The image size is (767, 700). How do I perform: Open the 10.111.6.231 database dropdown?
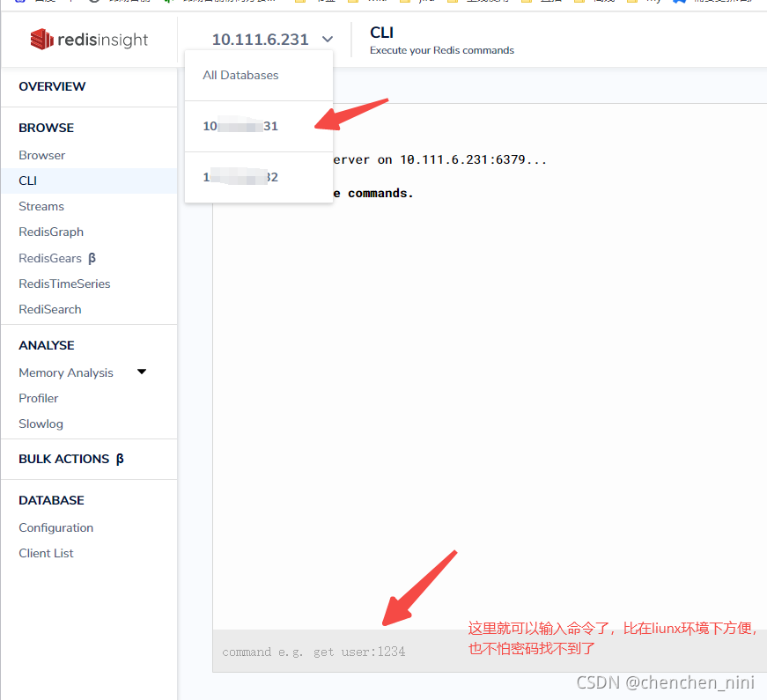click(272, 39)
